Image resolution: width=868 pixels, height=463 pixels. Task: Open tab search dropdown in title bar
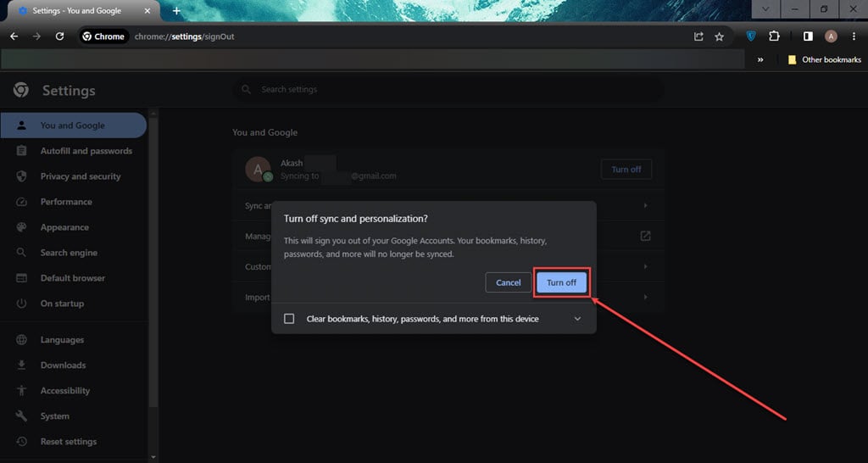765,9
